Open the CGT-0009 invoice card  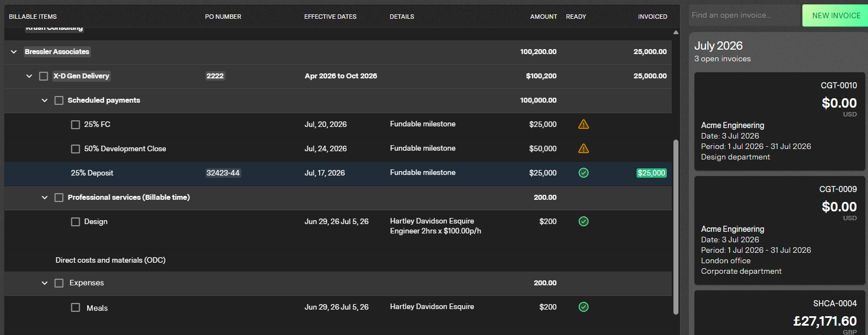click(779, 231)
